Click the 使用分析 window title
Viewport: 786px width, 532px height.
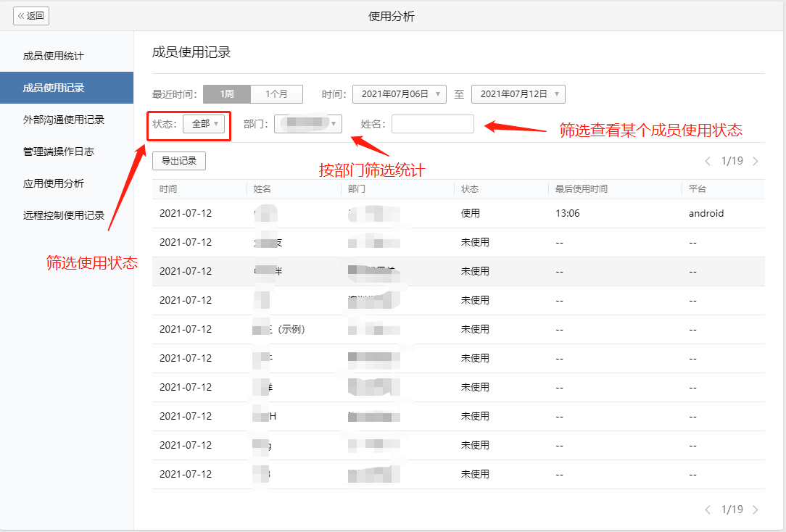coord(392,16)
